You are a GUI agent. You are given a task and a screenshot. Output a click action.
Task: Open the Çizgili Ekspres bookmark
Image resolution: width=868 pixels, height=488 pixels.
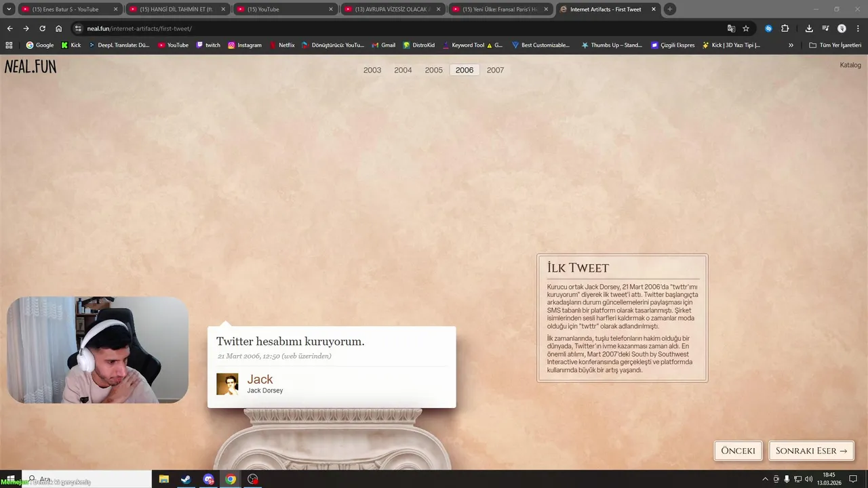(x=673, y=45)
